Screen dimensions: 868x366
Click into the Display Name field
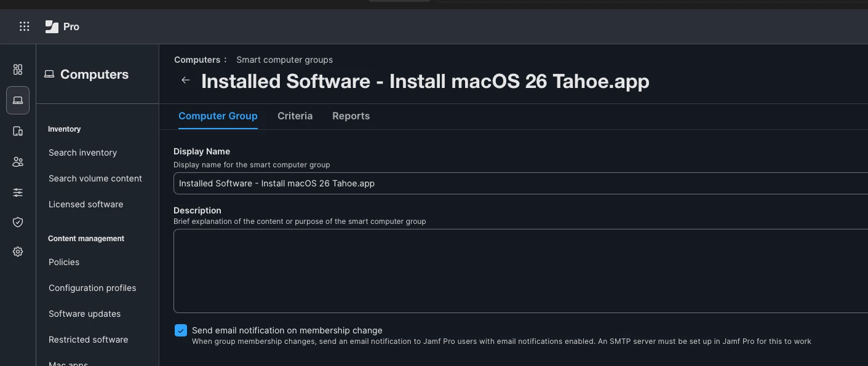pyautogui.click(x=520, y=183)
